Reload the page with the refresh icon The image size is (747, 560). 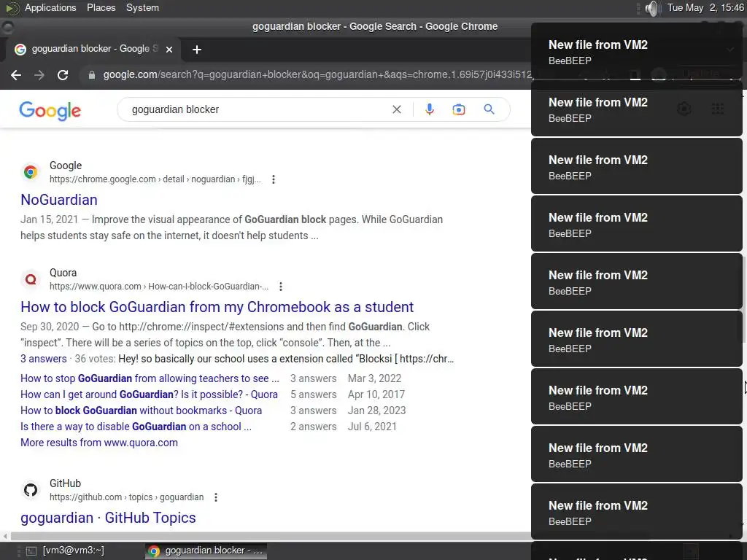coord(63,75)
